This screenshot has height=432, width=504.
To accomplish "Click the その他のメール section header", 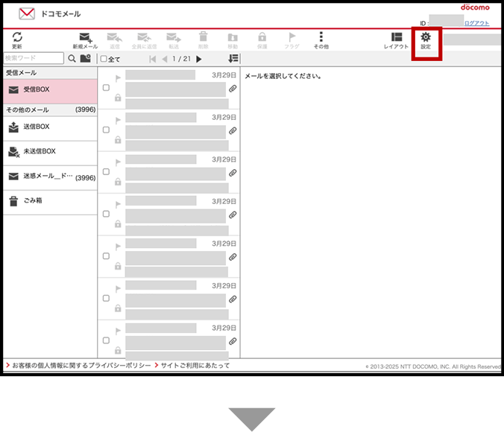I will click(x=50, y=109).
